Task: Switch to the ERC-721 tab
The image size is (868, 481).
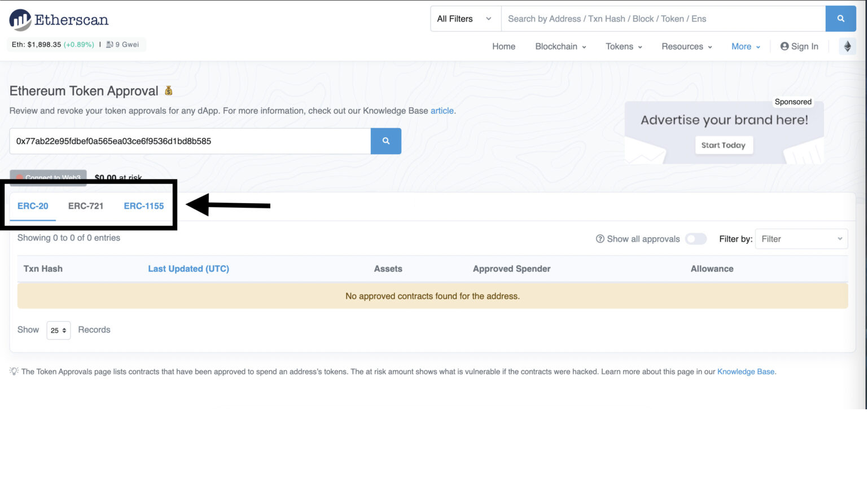Action: (86, 206)
